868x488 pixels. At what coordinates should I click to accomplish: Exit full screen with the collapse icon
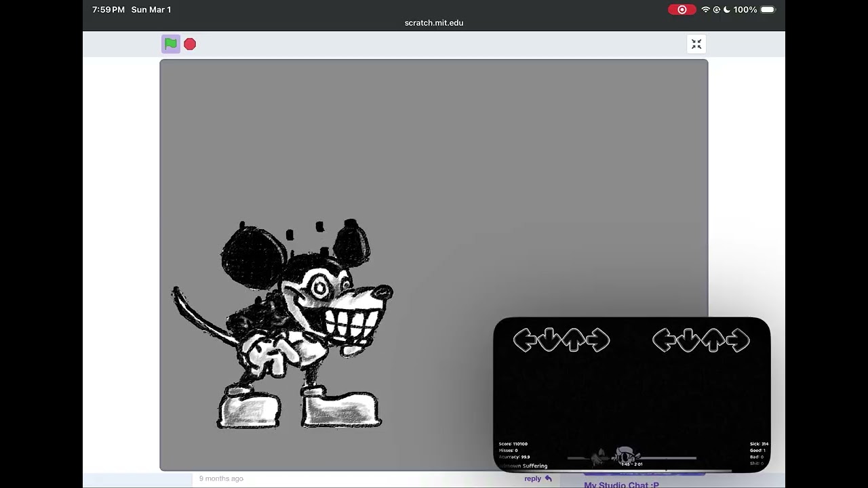[696, 44]
